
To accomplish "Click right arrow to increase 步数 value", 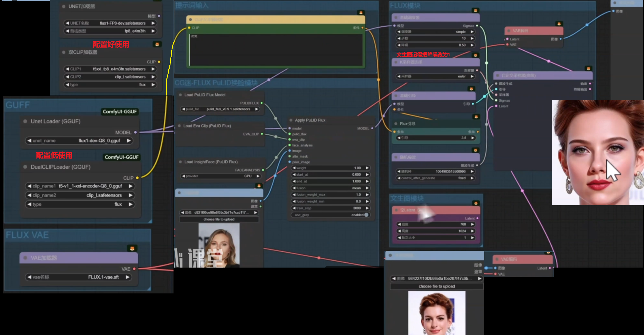I will coord(472,38).
